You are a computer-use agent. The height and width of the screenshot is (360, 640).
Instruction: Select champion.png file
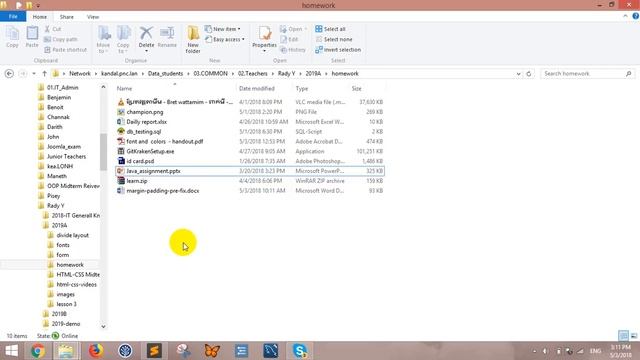pyautogui.click(x=144, y=112)
